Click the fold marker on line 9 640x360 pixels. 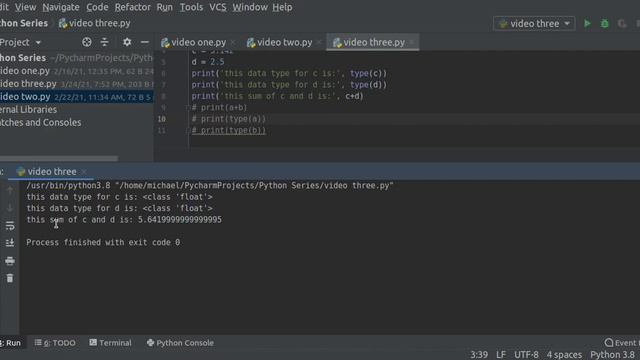(189, 108)
